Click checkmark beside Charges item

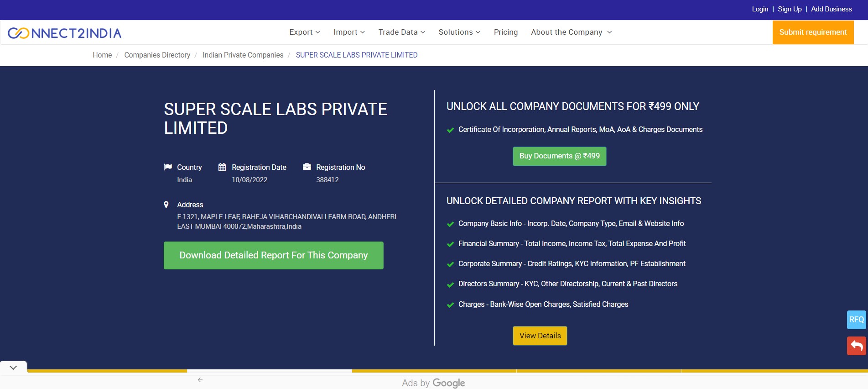pyautogui.click(x=450, y=305)
